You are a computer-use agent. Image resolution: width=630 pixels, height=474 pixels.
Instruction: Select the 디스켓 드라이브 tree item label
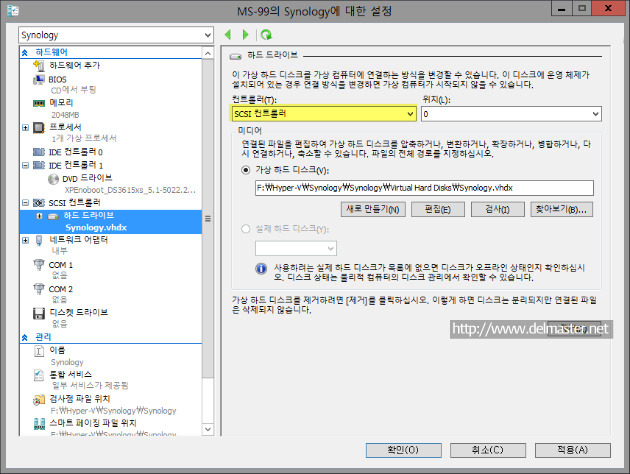click(x=78, y=313)
